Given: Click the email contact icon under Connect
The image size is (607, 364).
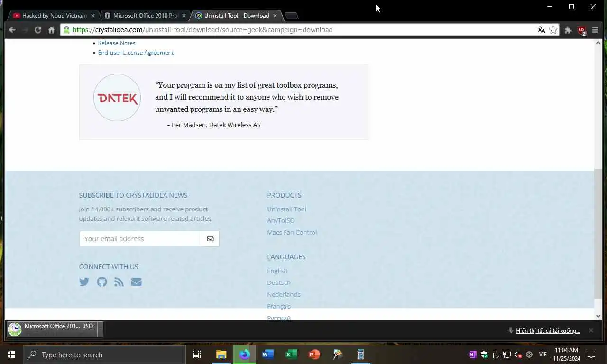Looking at the screenshot, I should (x=136, y=282).
